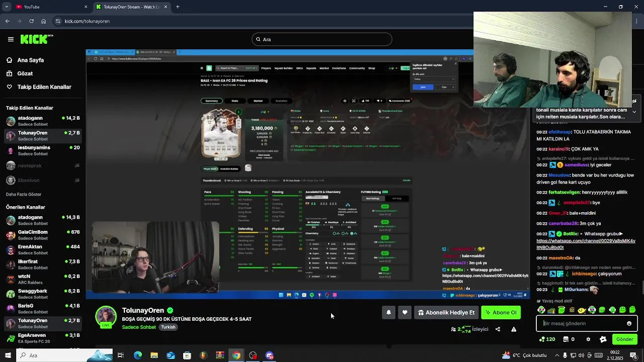
Task: Open the Kick hamburger menu
Action: click(11, 39)
